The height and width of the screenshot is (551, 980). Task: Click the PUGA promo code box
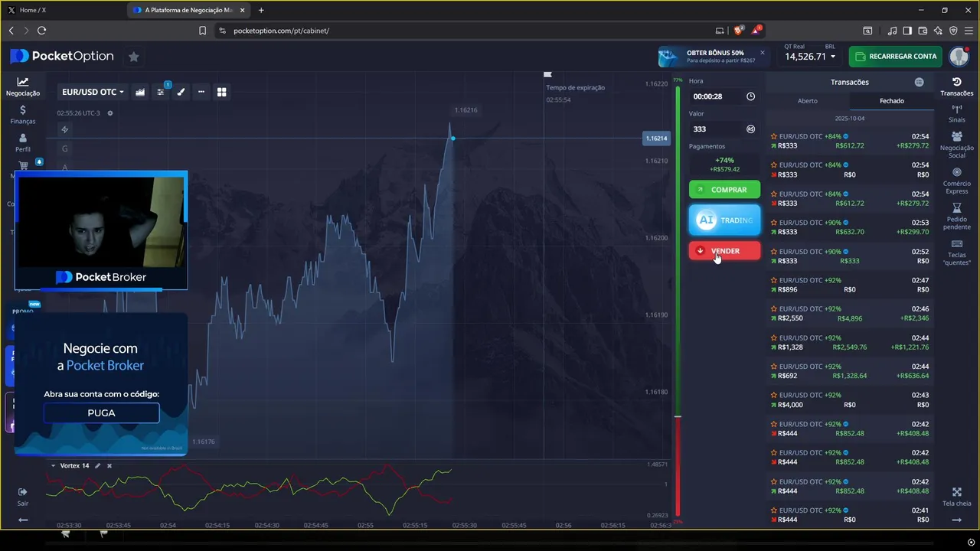pos(101,413)
